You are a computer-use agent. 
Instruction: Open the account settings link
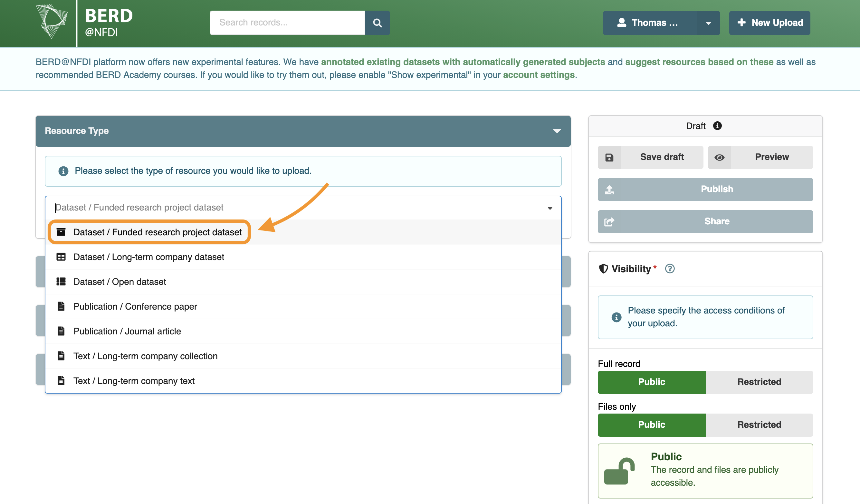click(x=539, y=75)
